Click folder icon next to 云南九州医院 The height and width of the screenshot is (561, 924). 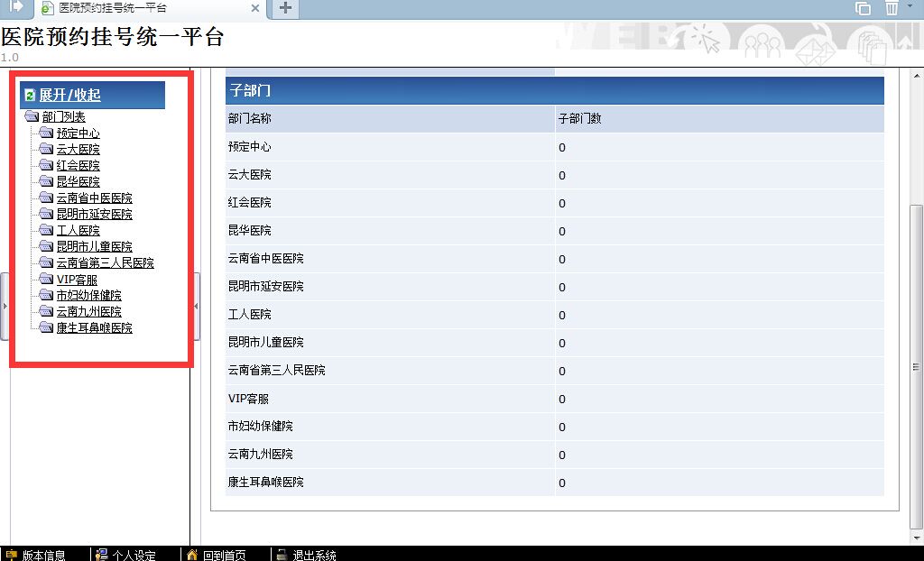47,310
